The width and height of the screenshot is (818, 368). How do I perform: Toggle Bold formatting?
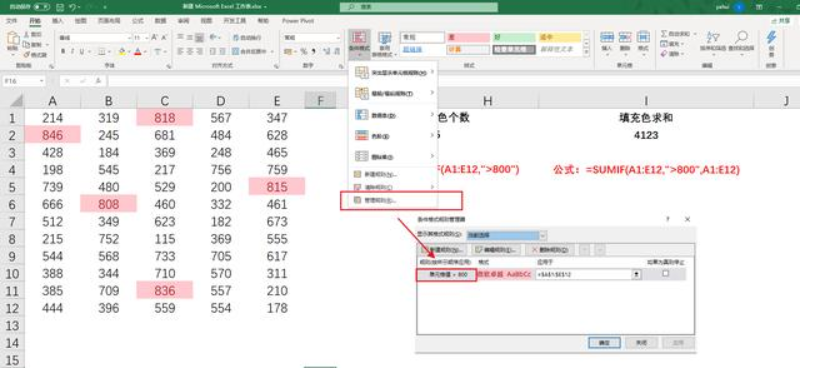(x=63, y=51)
